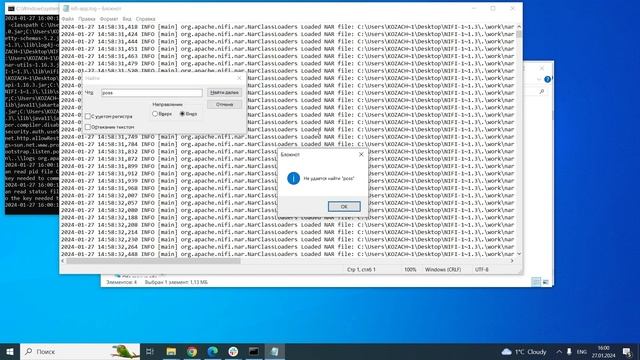640x360 pixels.
Task: Open Google Chrome from the taskbar
Action: tap(192, 351)
